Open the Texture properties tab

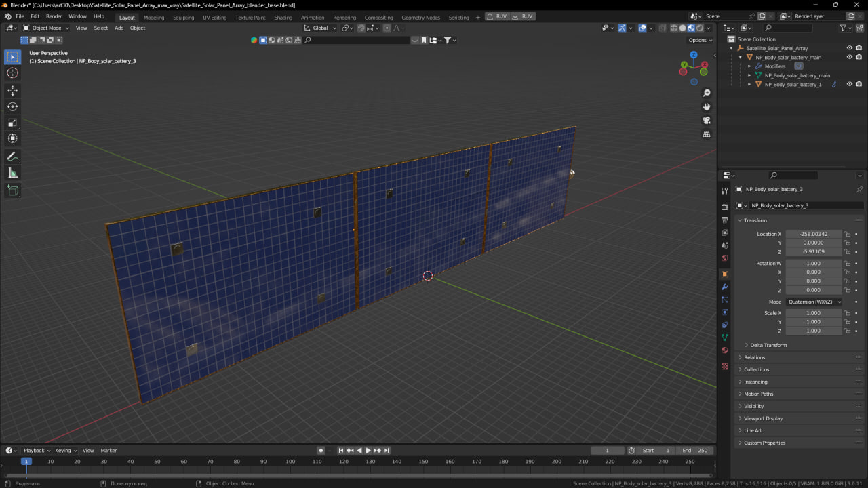pyautogui.click(x=725, y=367)
